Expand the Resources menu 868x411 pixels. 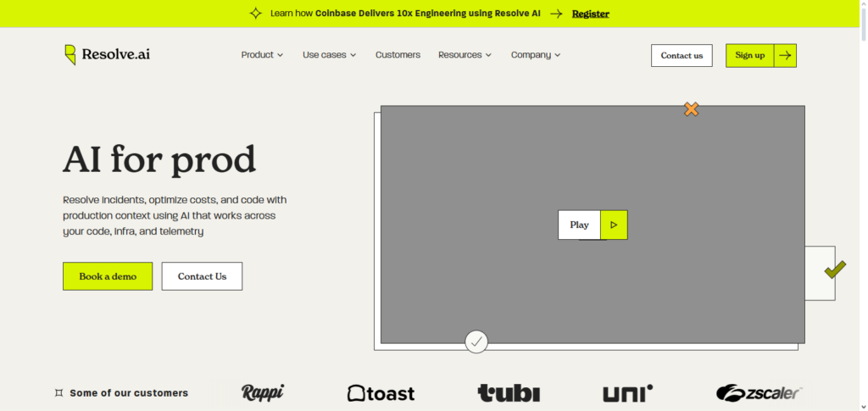tap(465, 55)
